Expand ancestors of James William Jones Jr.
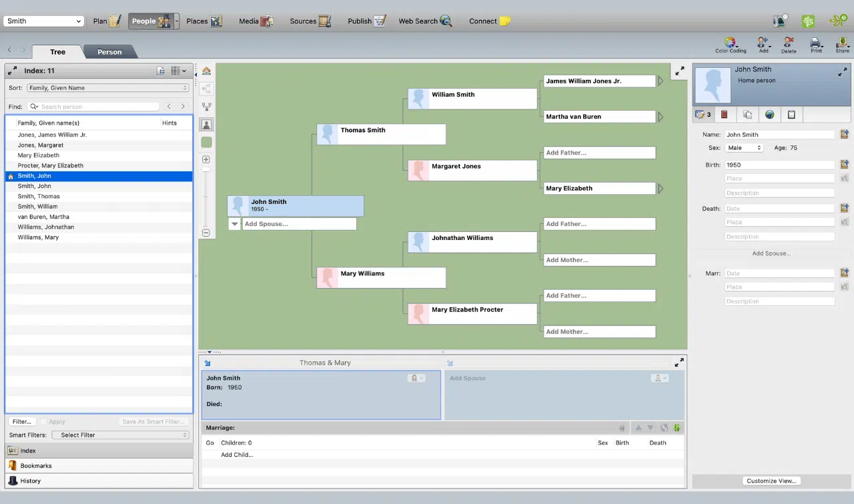The image size is (854, 504). (x=661, y=81)
